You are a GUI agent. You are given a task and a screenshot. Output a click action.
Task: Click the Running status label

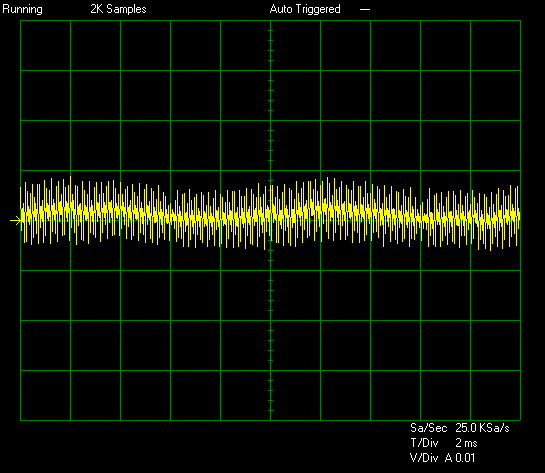(x=22, y=9)
